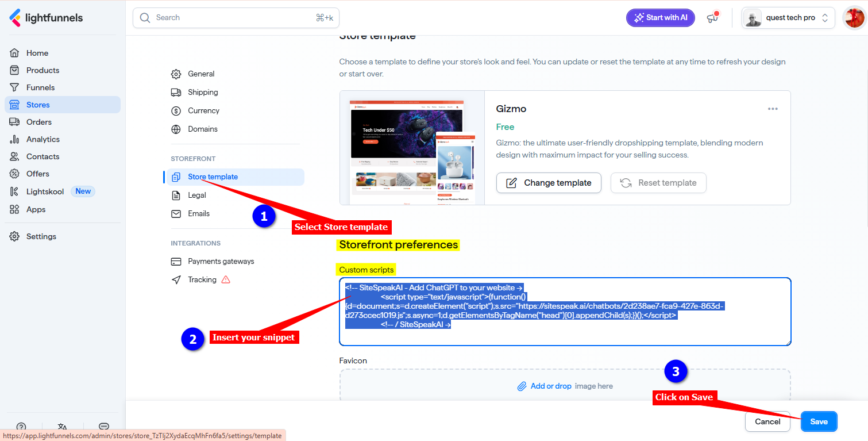
Task: Open the Apps grid icon
Action: tap(15, 209)
